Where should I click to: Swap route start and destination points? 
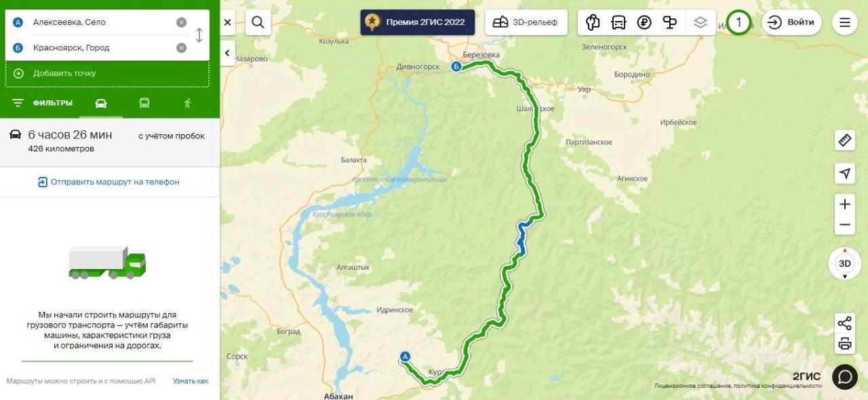click(x=199, y=35)
